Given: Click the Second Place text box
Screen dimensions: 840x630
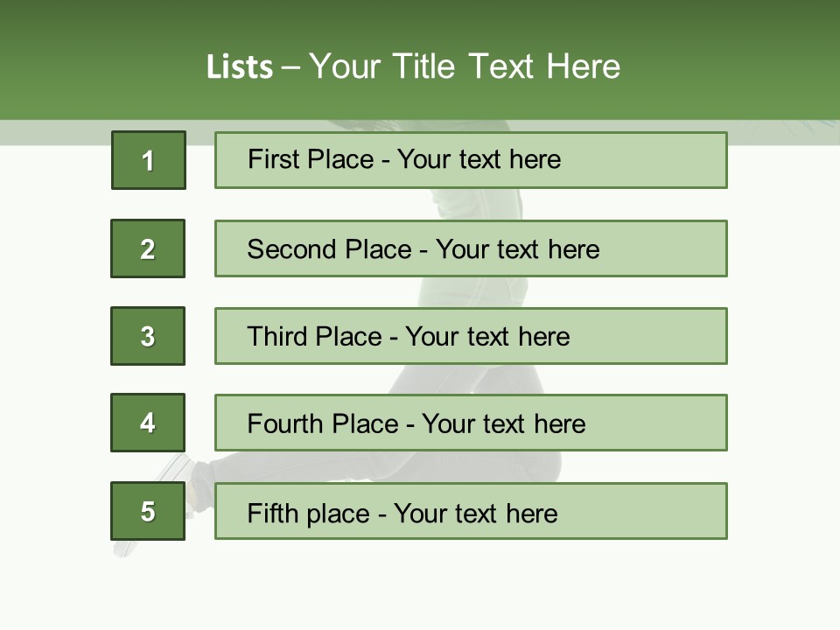Looking at the screenshot, I should point(471,248).
